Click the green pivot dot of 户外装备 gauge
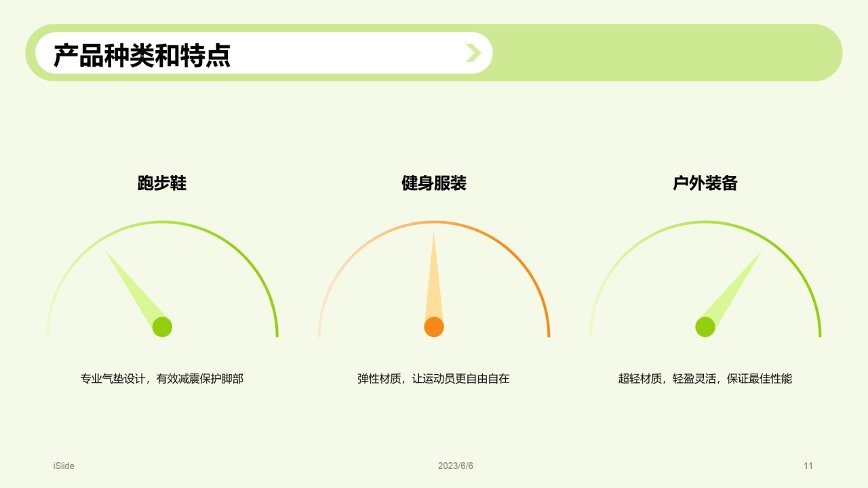The width and height of the screenshot is (868, 488). coord(705,327)
